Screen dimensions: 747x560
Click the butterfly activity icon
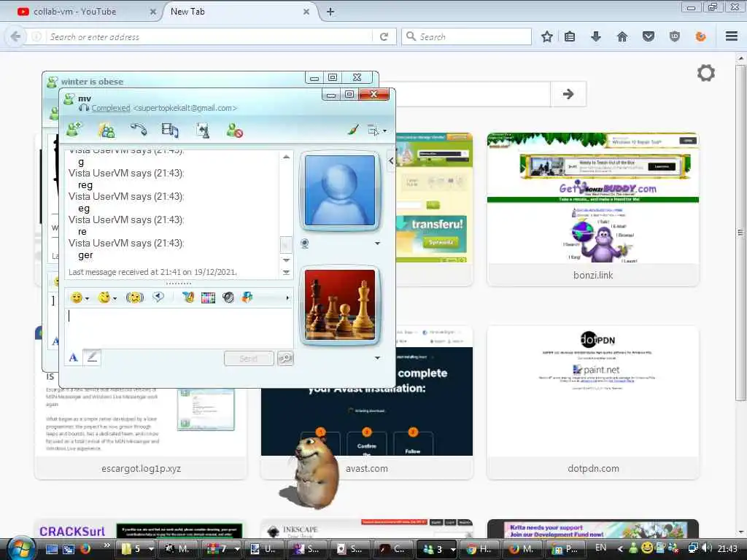(x=247, y=297)
